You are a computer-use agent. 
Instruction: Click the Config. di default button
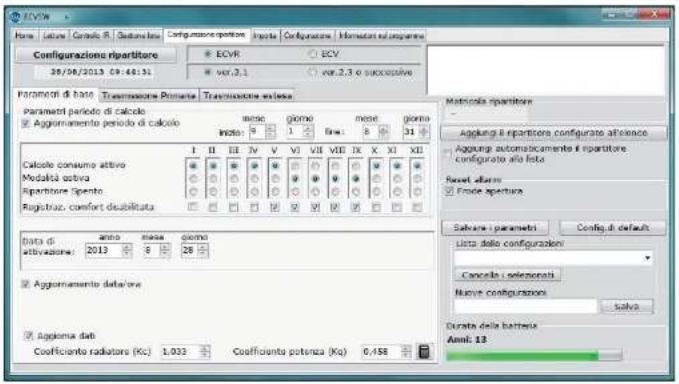pos(612,228)
